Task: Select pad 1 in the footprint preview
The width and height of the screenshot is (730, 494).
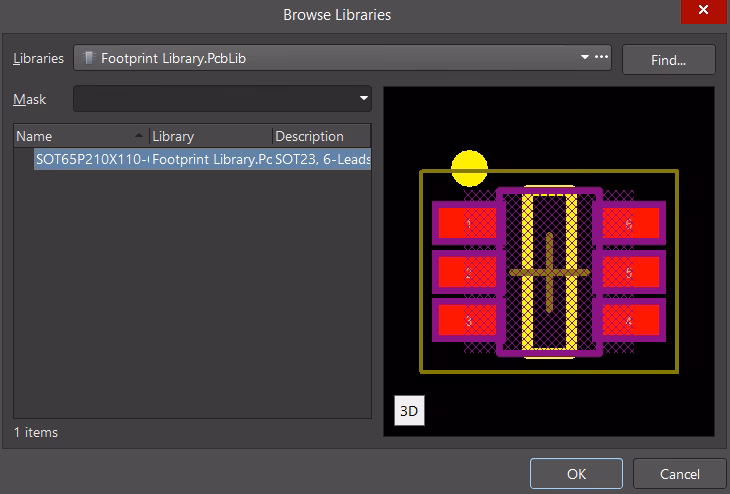Action: (468, 224)
